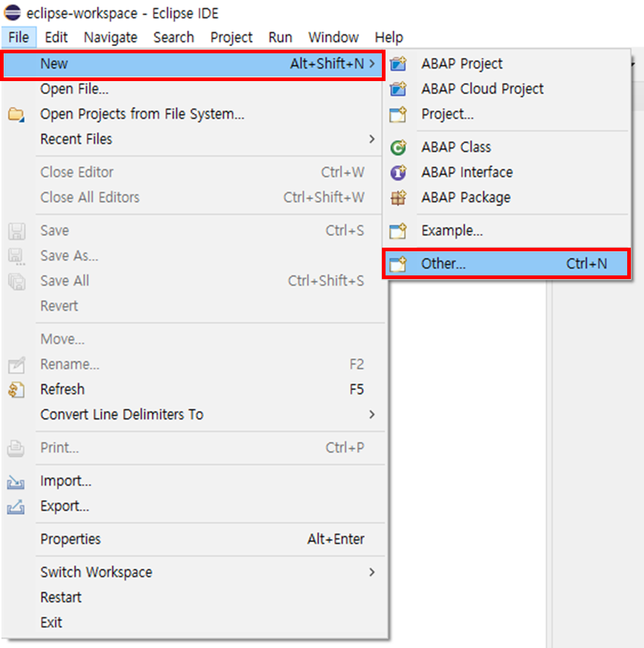Click the Ctrl+N shortcut text

click(586, 264)
